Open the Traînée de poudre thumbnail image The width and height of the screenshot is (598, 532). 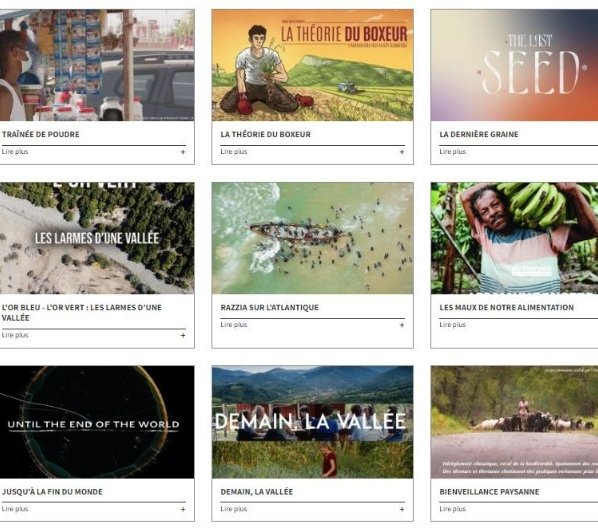pos(97,65)
